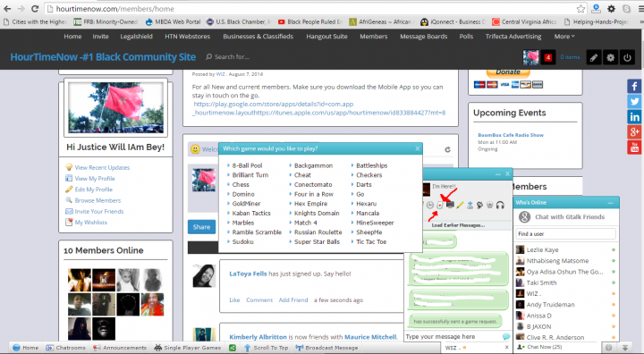
Task: Open Chrome extension gear icon in toolbar
Action: pyautogui.click(x=611, y=9)
